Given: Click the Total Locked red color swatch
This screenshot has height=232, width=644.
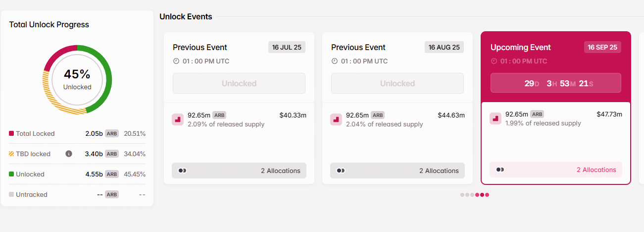Looking at the screenshot, I should click(11, 133).
